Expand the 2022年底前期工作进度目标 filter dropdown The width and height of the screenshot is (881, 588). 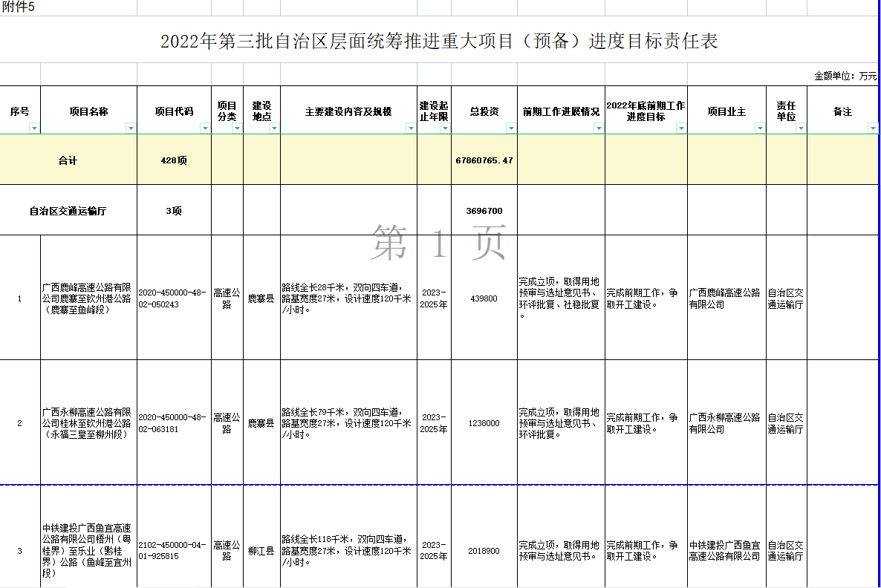(x=681, y=128)
